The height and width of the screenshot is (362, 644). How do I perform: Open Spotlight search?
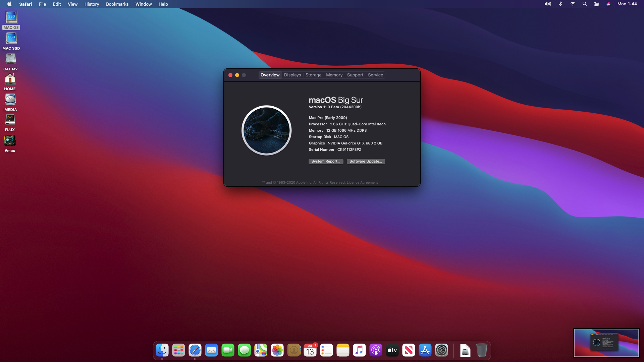pyautogui.click(x=585, y=4)
